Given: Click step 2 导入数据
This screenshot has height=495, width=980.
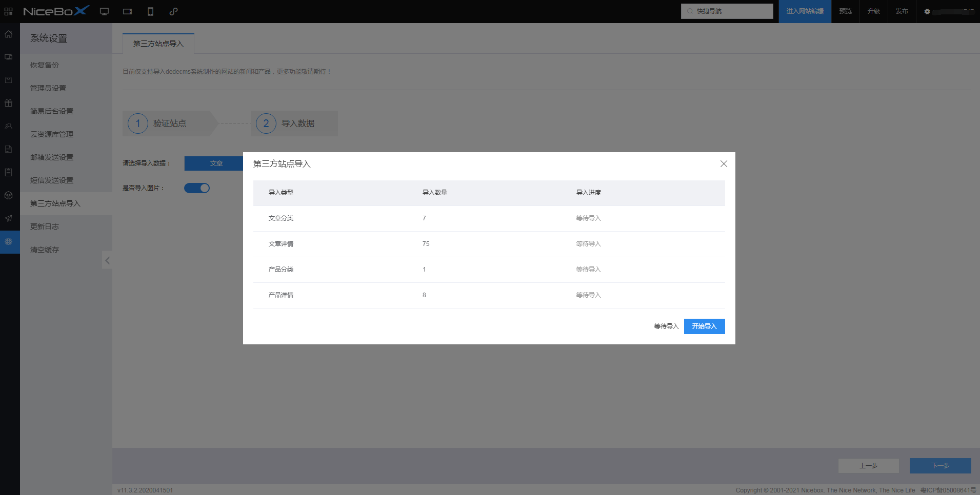Looking at the screenshot, I should coord(294,123).
